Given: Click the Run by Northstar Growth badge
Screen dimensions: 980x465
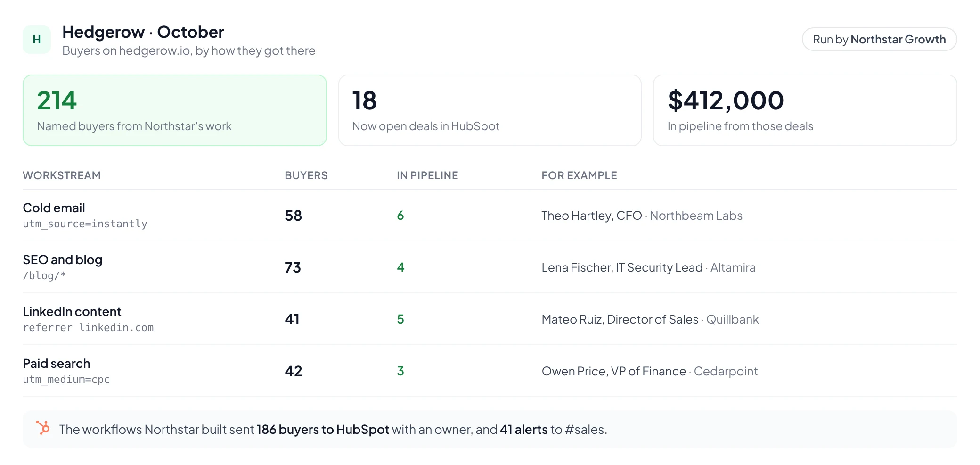Looking at the screenshot, I should 879,39.
